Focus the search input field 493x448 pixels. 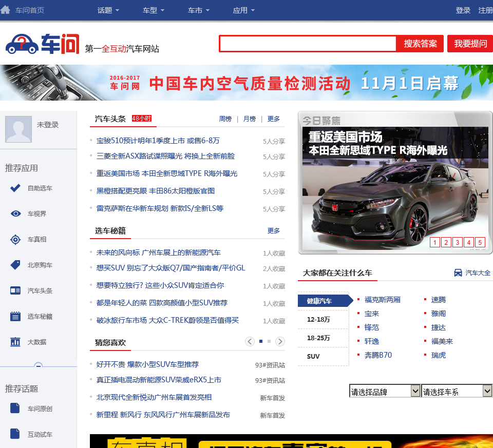tap(308, 44)
